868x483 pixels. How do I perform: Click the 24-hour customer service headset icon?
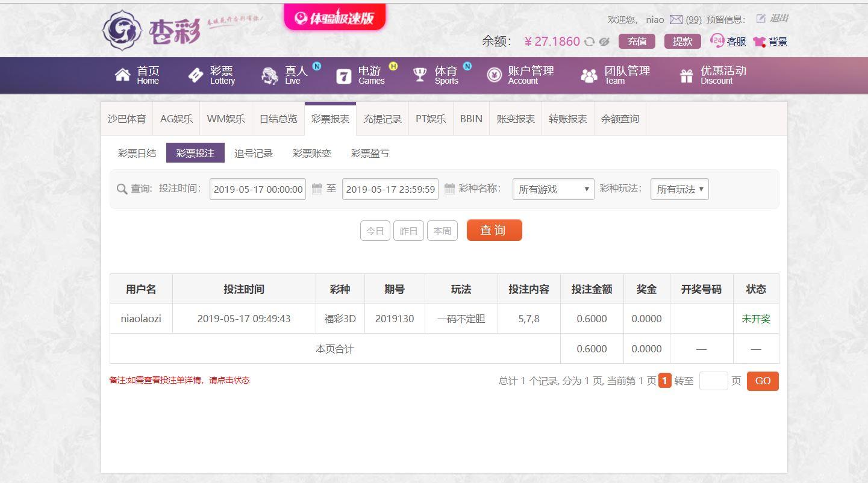(717, 41)
